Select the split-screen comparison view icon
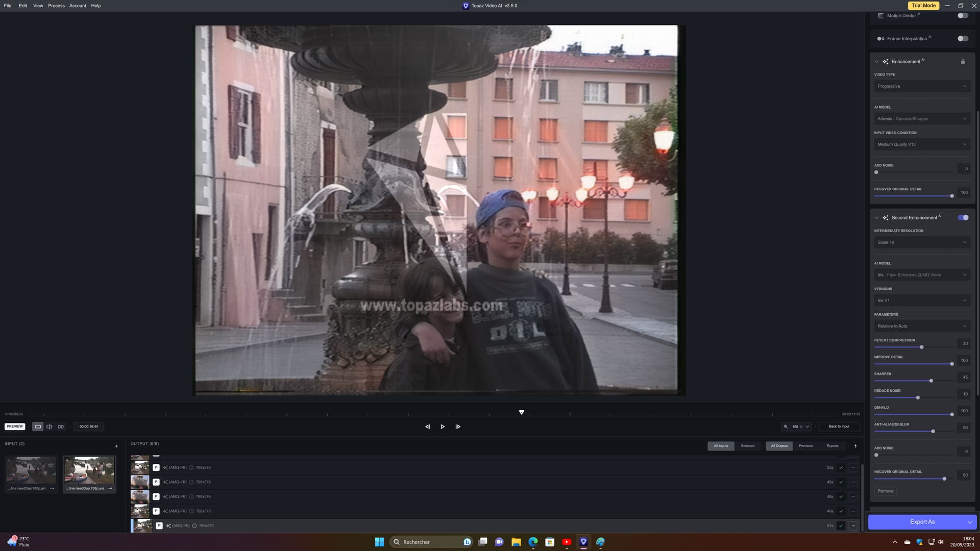 [x=49, y=427]
